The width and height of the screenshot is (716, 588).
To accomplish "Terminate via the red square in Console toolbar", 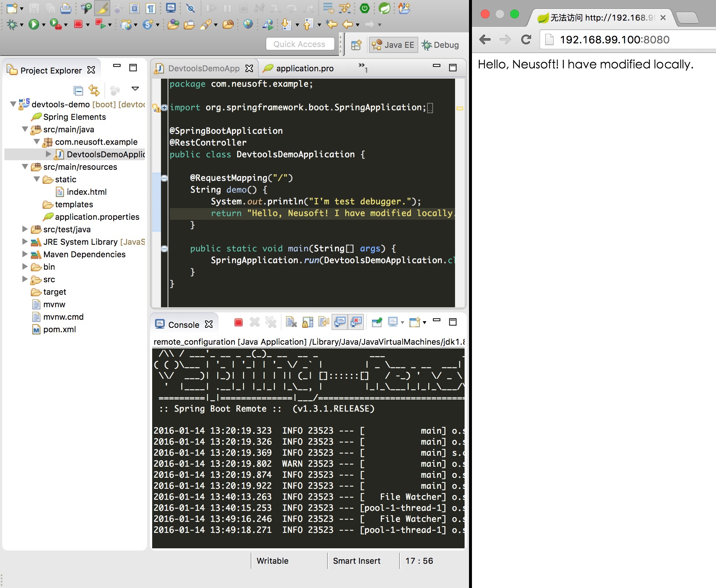I will tap(238, 322).
